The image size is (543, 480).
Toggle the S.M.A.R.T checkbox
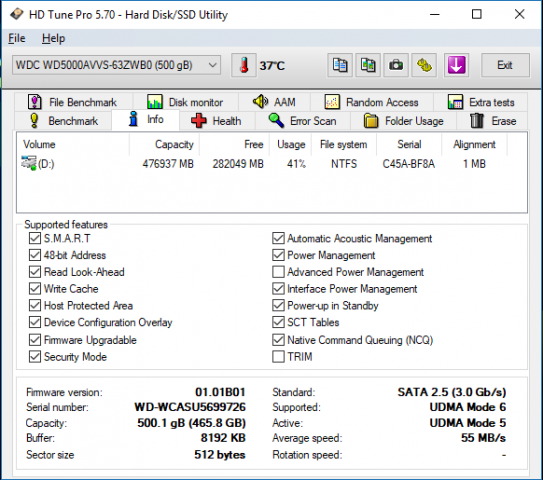35,238
